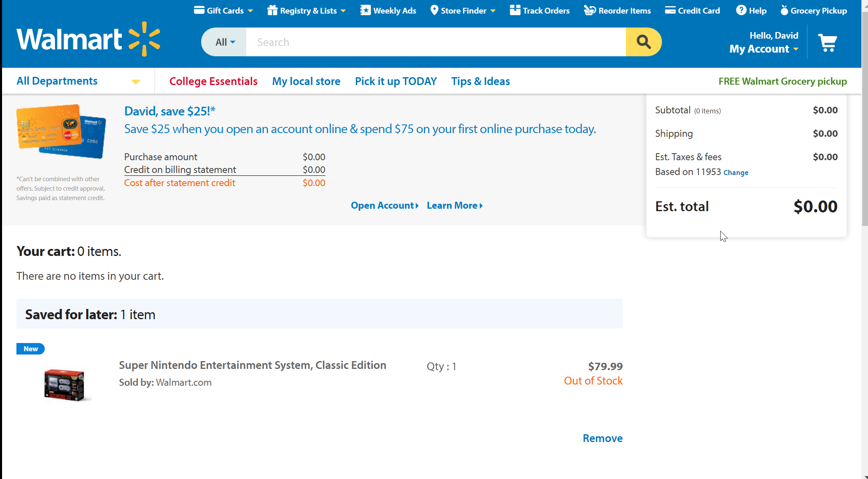
Task: Open the My Account dropdown
Action: 764,49
